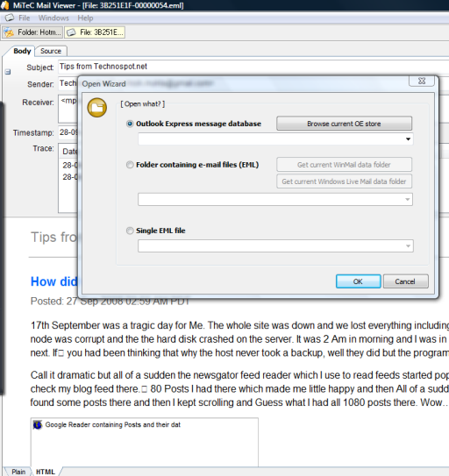Click the Receiver field in the mail header
449x476 pixels.
(x=68, y=109)
